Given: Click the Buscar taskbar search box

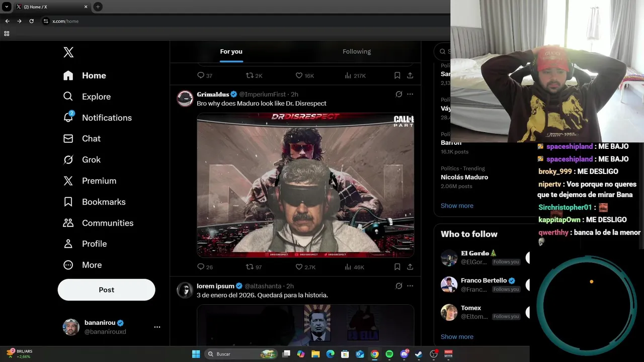Looking at the screenshot, I should (242, 354).
